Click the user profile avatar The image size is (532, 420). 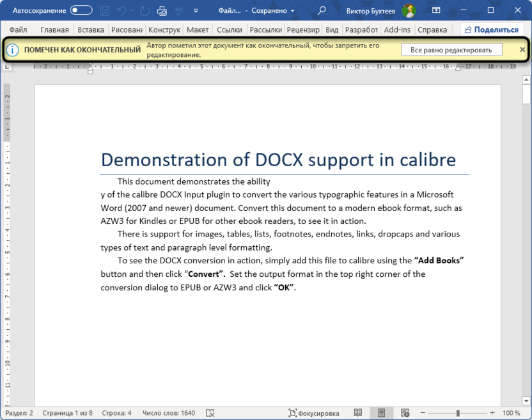pos(409,11)
